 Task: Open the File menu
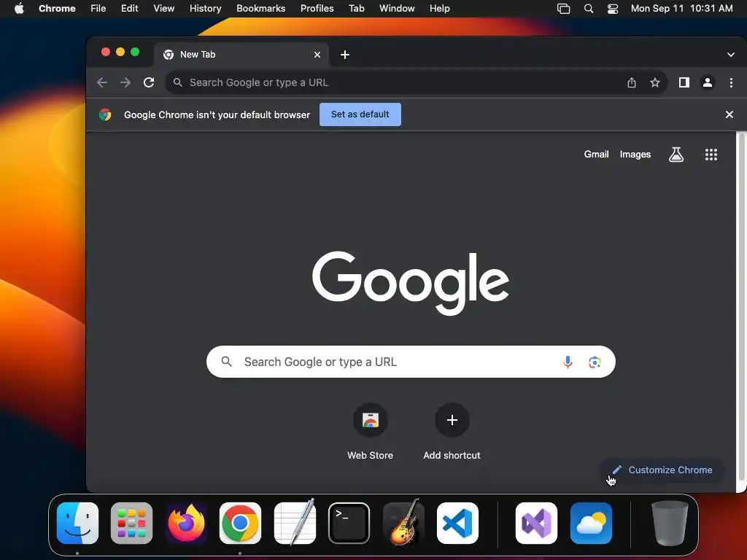pos(98,8)
